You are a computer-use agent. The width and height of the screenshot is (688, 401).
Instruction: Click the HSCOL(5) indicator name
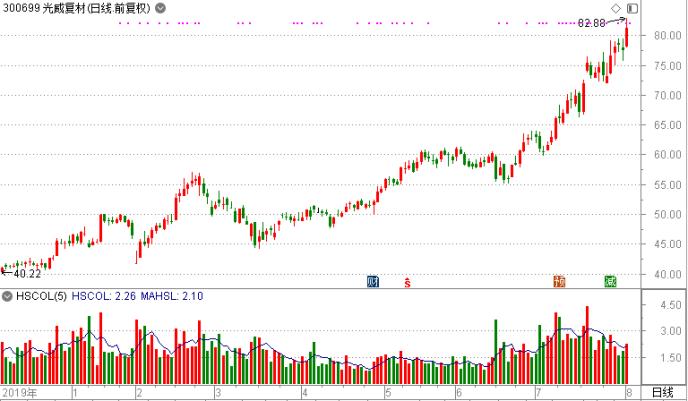[x=41, y=296]
